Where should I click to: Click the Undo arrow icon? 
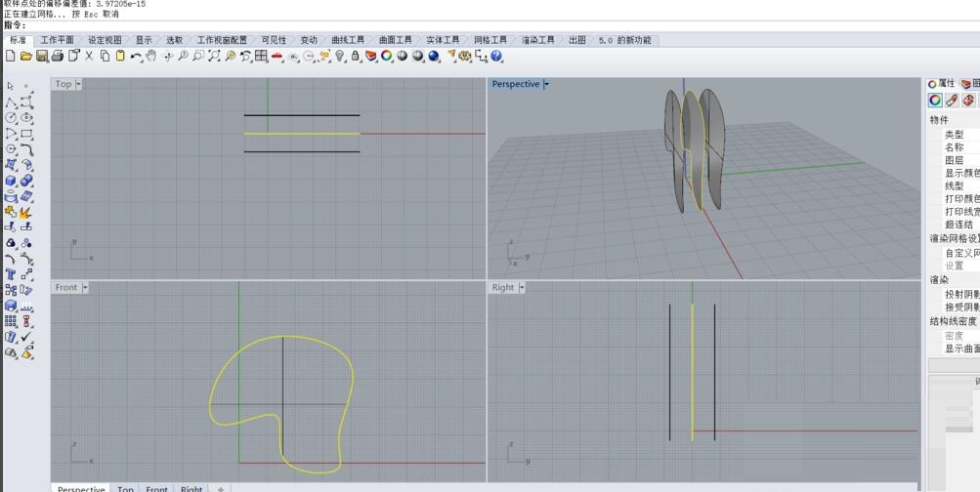[x=136, y=57]
